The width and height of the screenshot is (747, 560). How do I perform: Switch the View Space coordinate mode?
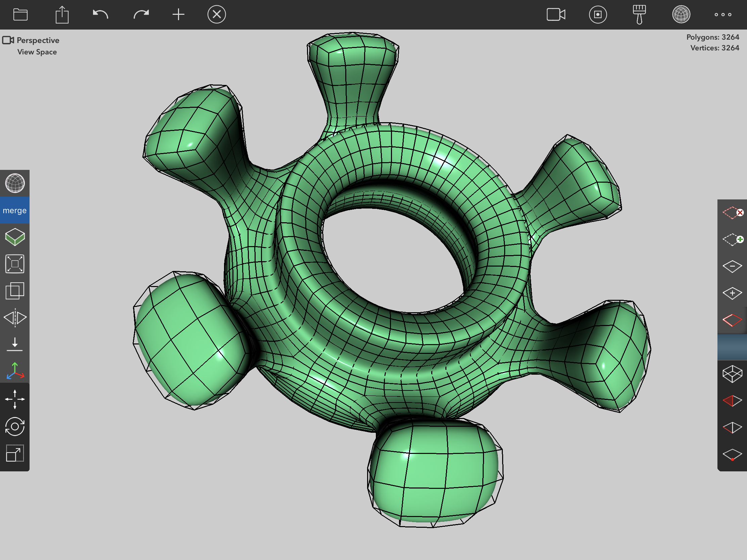pyautogui.click(x=37, y=52)
